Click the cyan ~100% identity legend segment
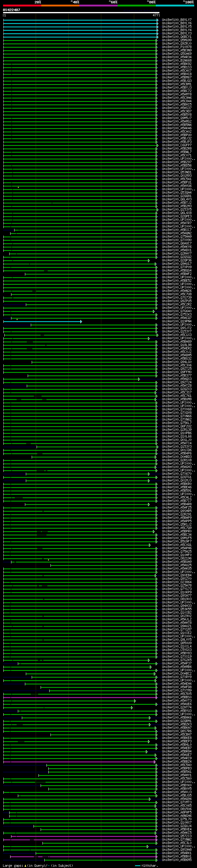Image resolution: width=197 pixels, height=868 pixels. pyautogui.click(x=175, y=6)
